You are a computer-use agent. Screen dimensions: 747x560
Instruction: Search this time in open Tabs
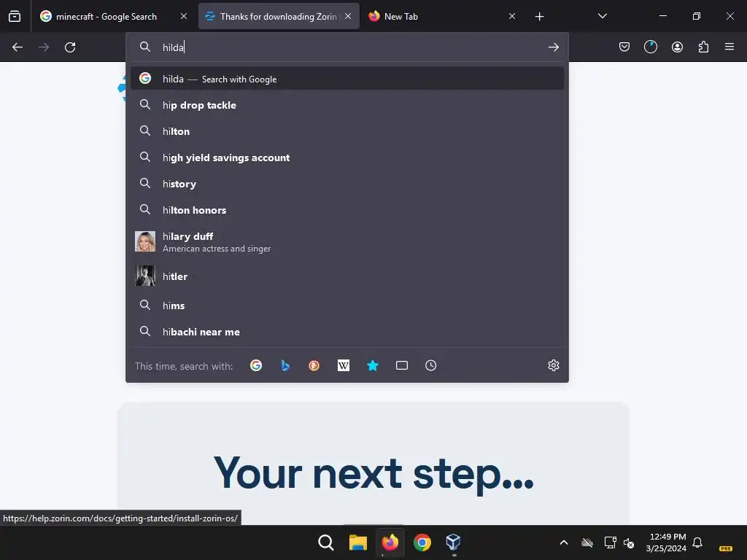(402, 365)
